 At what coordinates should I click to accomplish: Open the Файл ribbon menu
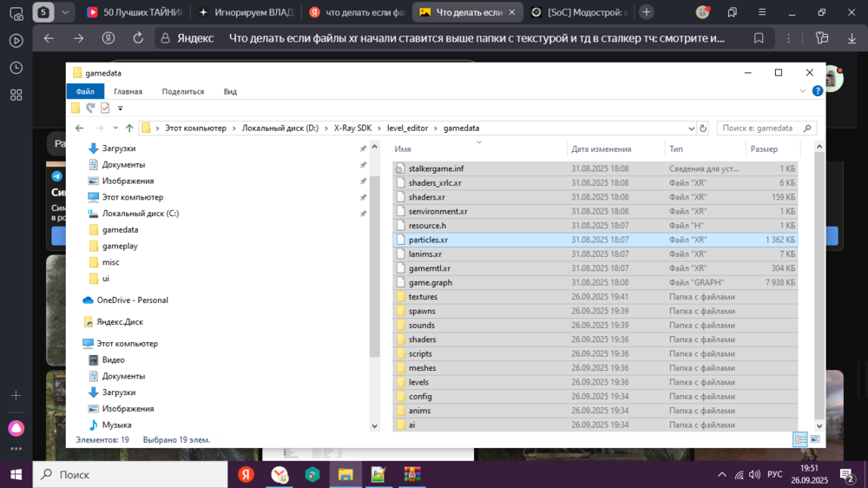[x=85, y=91]
